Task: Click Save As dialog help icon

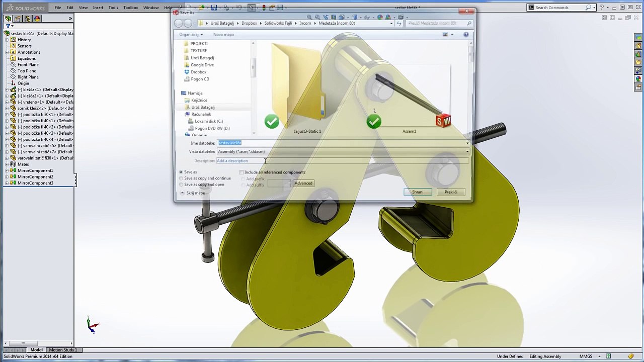Action: pyautogui.click(x=466, y=35)
